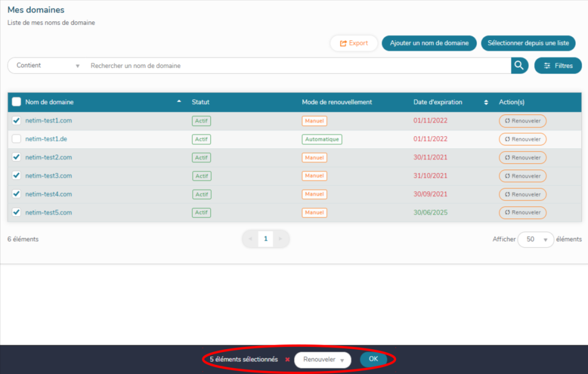The width and height of the screenshot is (588, 374).
Task: Check the netim-test1.de row checkbox
Action: click(16, 139)
